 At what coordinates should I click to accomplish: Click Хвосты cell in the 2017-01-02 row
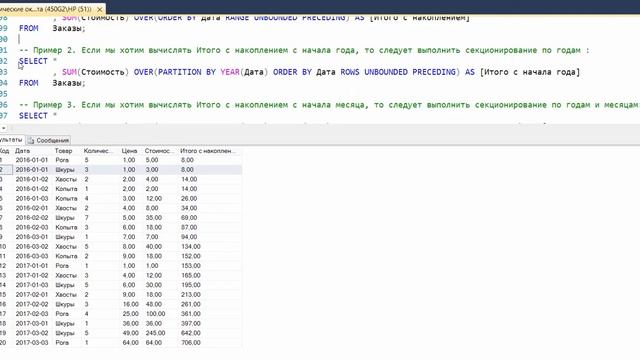[66, 276]
